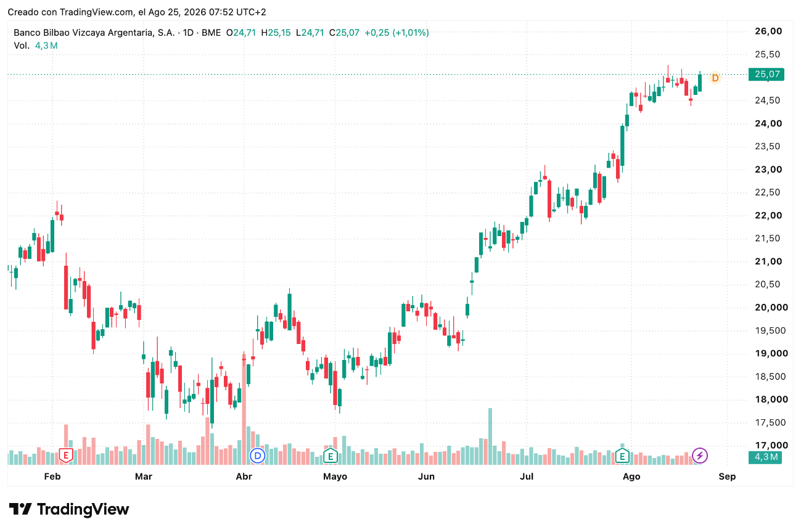This screenshot has width=801, height=532.
Task: Click the high value H25,15
Action: tap(276, 33)
